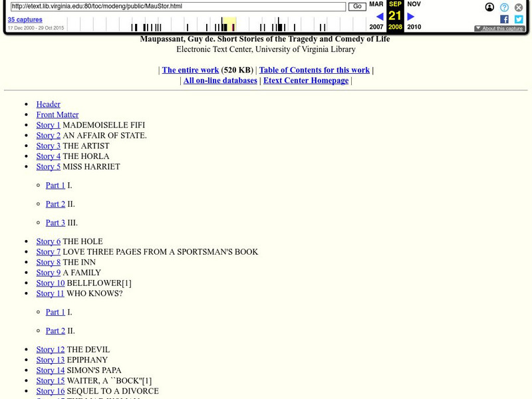The width and height of the screenshot is (532, 399).
Task: Open Story 10 Bellflower
Action: 51,283
